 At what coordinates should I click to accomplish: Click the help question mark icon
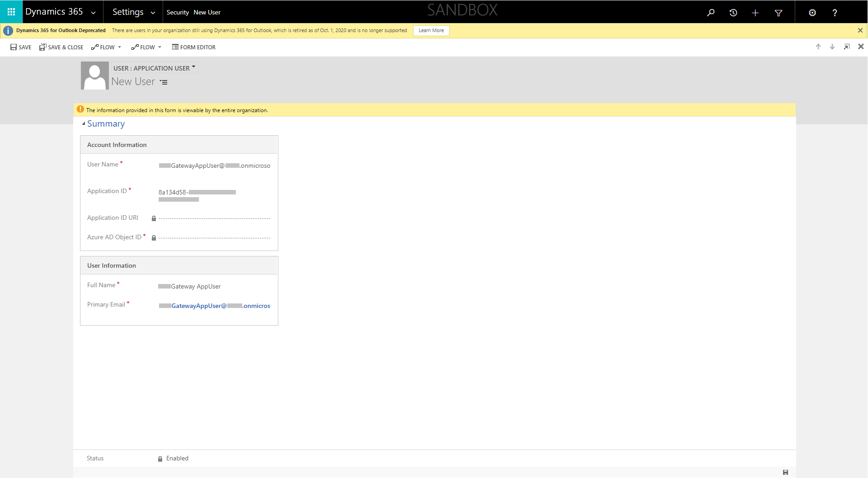(835, 13)
